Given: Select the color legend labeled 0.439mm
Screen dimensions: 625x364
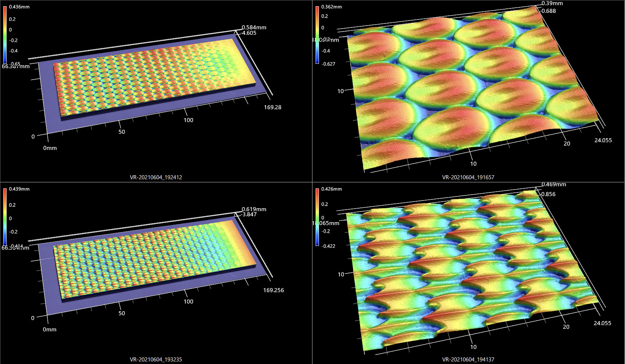Looking at the screenshot, I should [5, 217].
